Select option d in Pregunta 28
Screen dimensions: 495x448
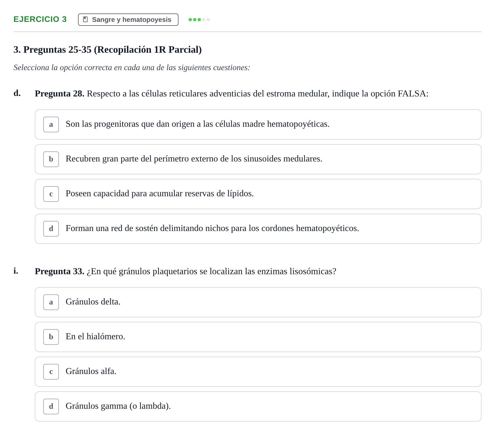[x=258, y=229]
